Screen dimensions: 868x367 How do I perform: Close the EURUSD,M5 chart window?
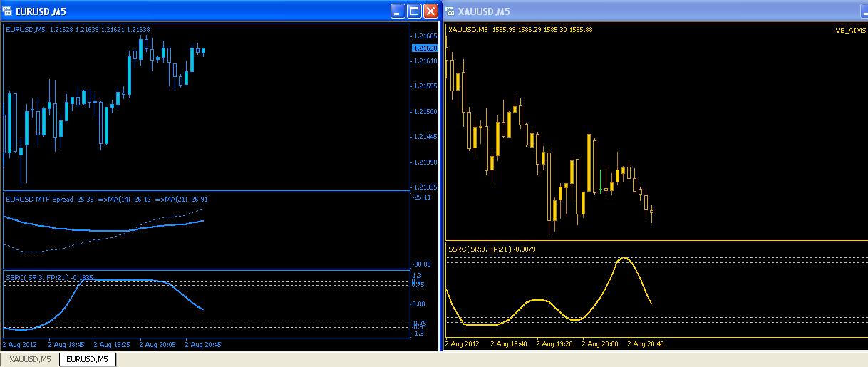pos(430,11)
